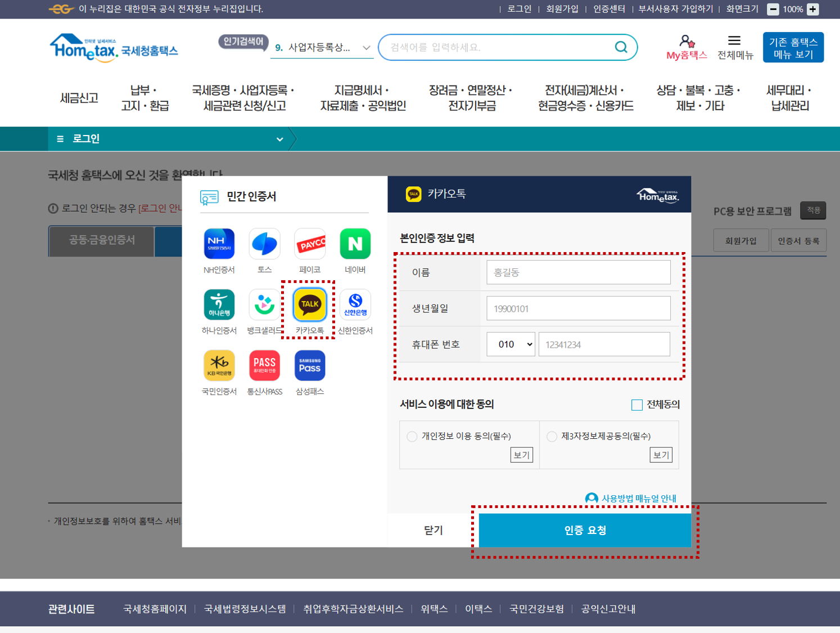Select 개인정보 이용 동의(필수) radio
840x633 pixels.
tap(412, 436)
